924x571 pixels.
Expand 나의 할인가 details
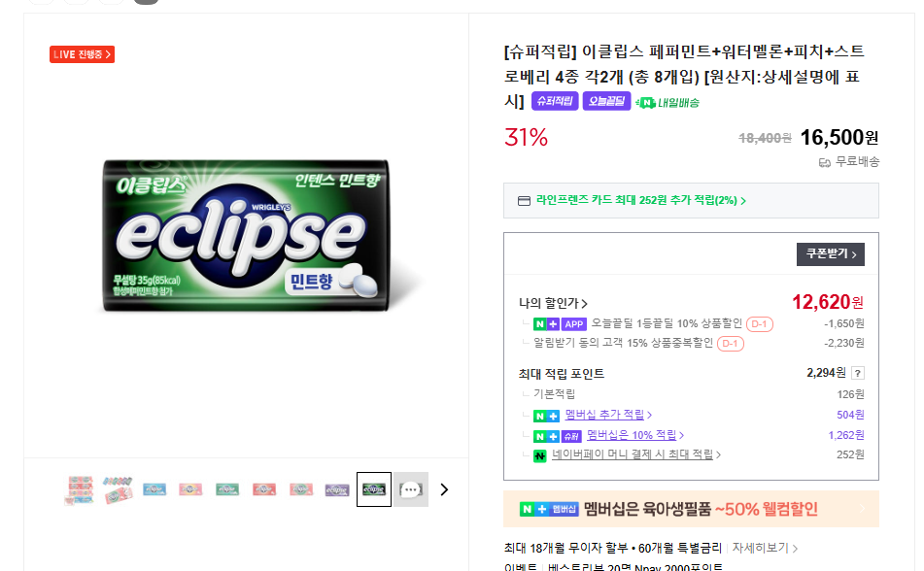pyautogui.click(x=553, y=303)
